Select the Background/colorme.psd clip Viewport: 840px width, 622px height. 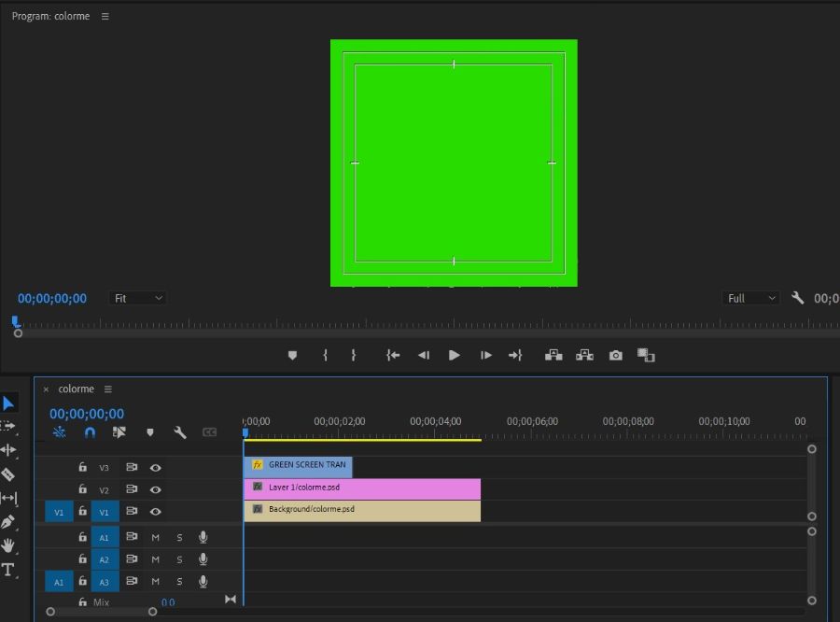tap(362, 511)
